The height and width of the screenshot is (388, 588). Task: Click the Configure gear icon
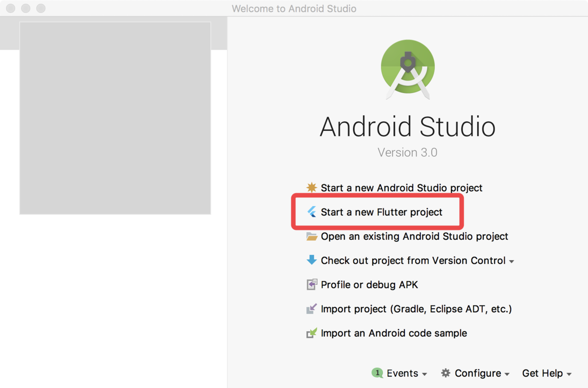click(445, 373)
